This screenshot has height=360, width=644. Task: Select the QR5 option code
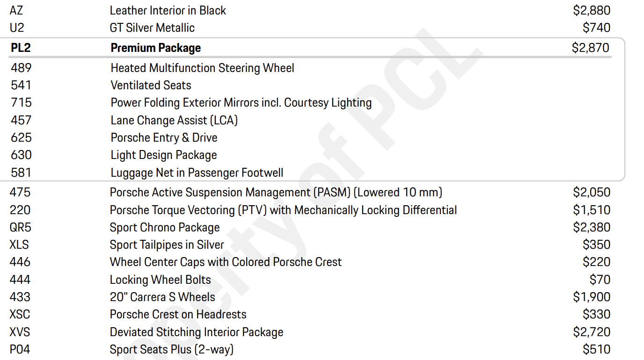pos(21,227)
